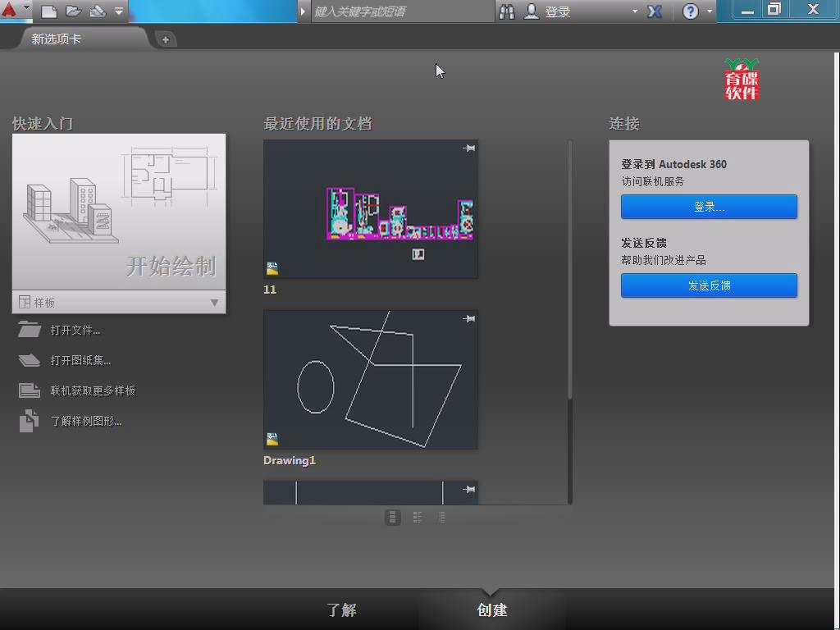Switch to the 了解 page
Viewport: 840px width, 630px height.
[x=342, y=609]
